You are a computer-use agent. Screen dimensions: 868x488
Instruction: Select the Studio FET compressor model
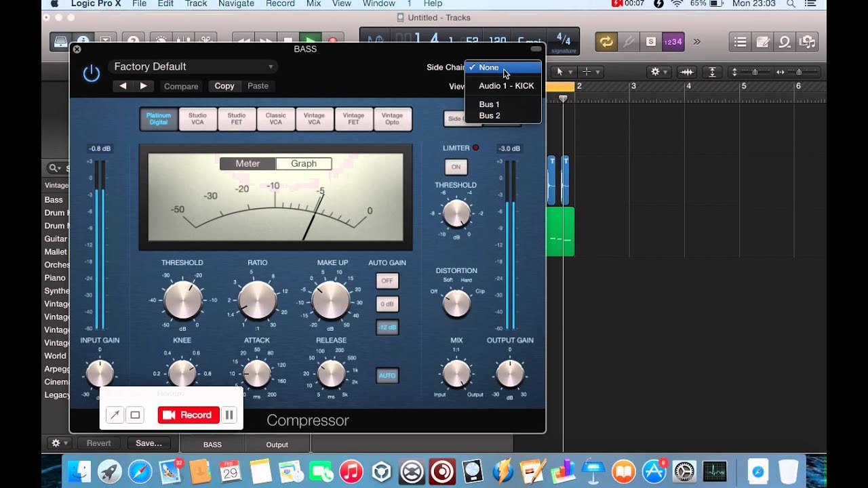click(237, 119)
